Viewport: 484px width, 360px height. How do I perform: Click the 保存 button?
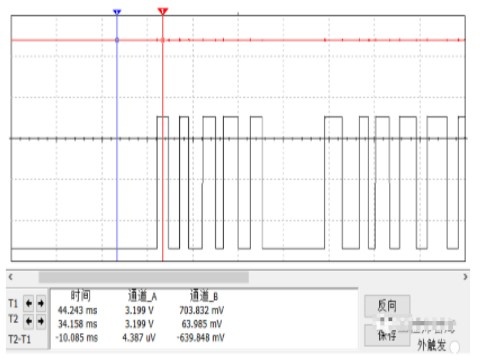[387, 335]
